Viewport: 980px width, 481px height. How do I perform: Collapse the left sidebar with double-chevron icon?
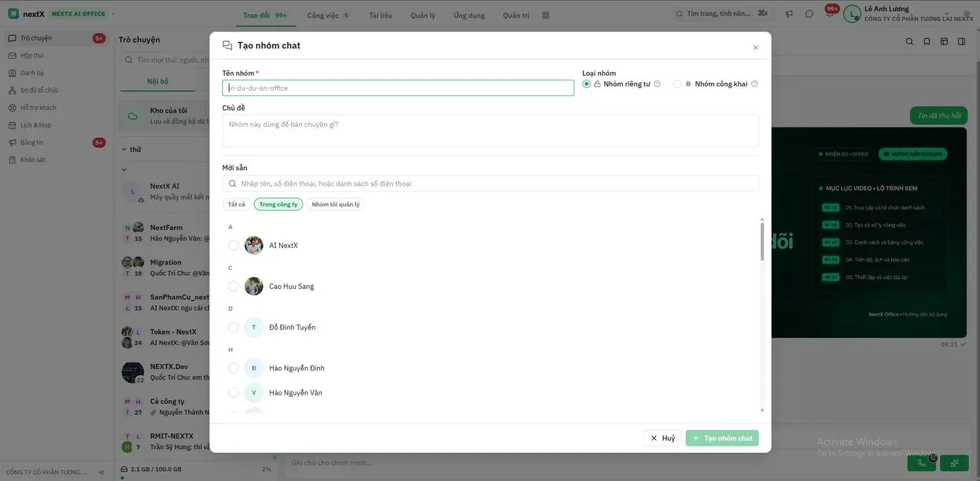coord(101,472)
